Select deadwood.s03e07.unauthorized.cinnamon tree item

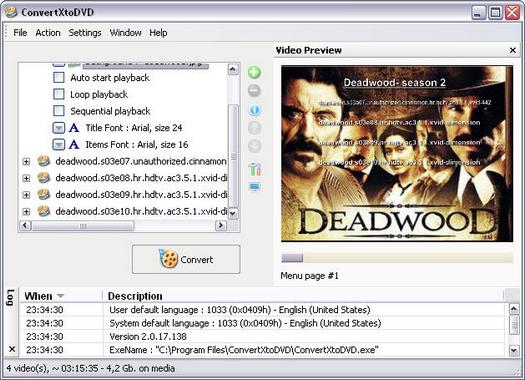point(141,161)
